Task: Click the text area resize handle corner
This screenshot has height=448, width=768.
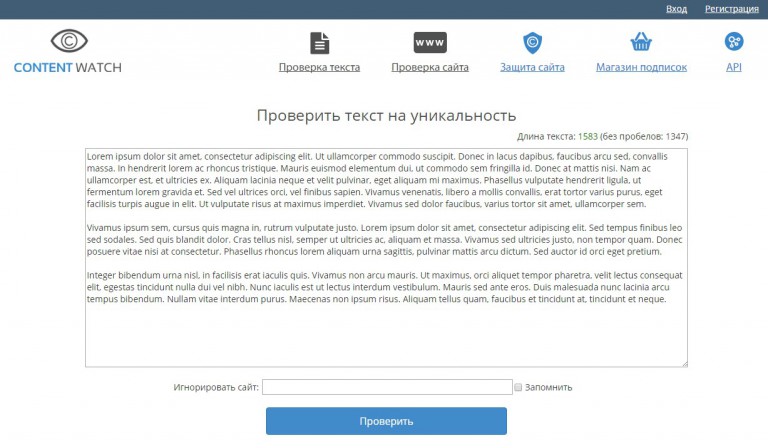Action: pos(683,363)
